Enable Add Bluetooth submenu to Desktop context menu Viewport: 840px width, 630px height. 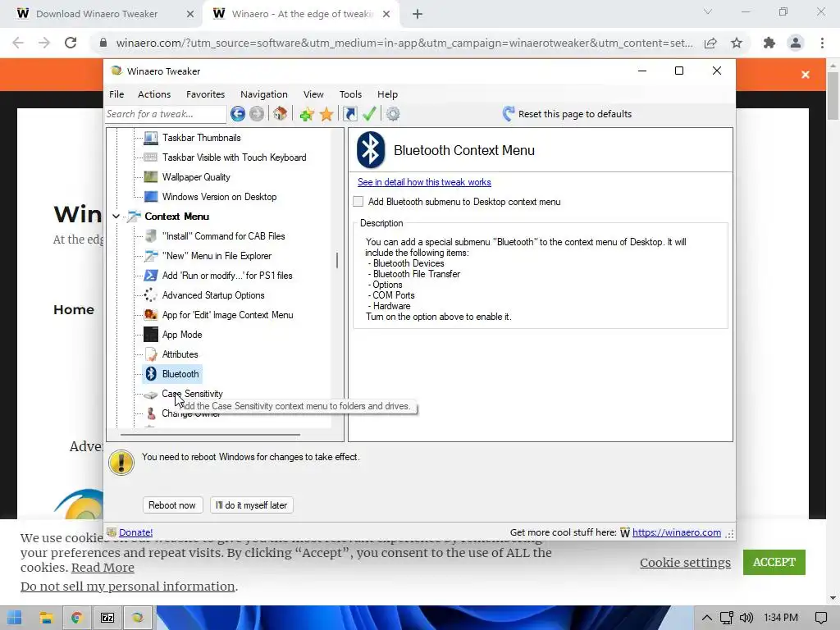358,202
